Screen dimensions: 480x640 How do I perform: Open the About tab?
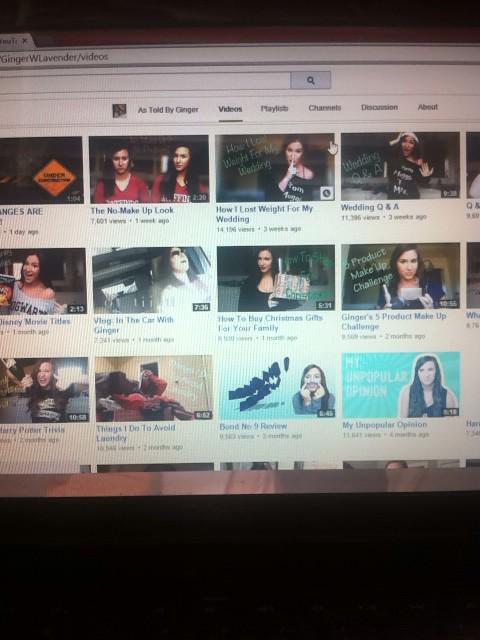click(x=427, y=107)
